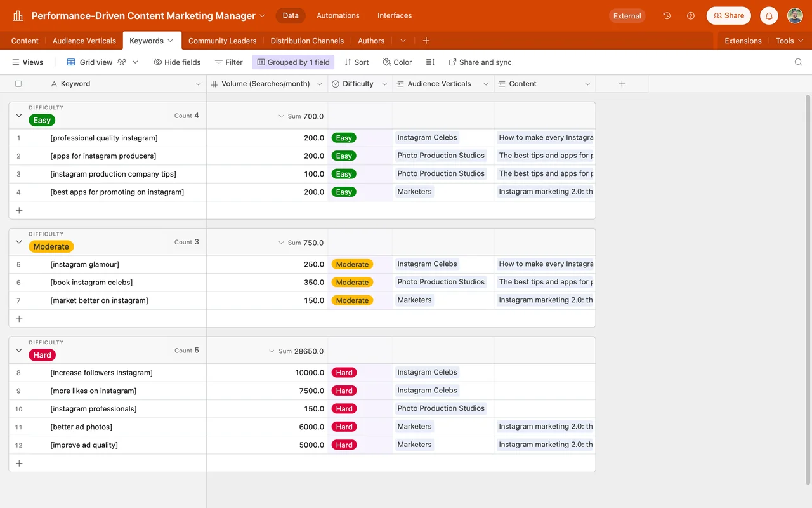Switch to Community Leaders tab
This screenshot has height=508, width=812.
click(223, 41)
